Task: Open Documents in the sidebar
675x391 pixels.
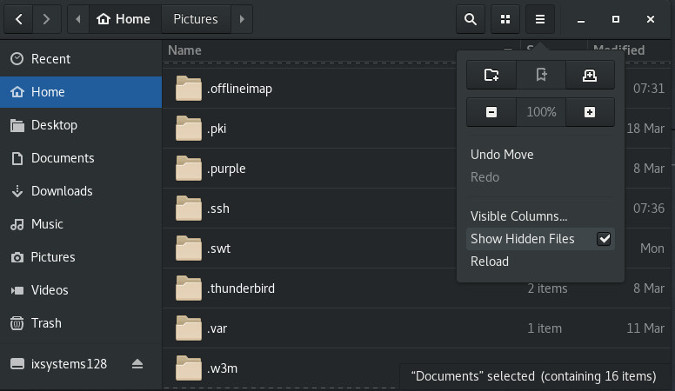Action: tap(81, 158)
